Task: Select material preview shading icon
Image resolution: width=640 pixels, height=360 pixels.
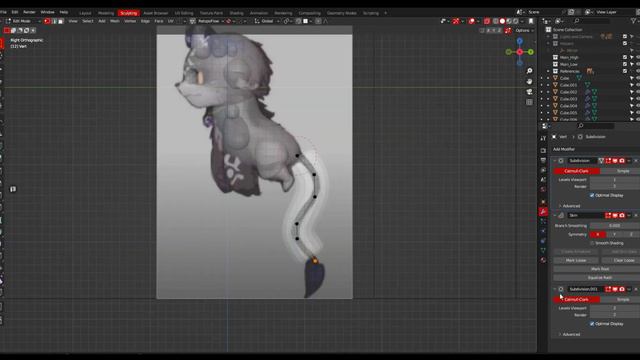Action: [509, 21]
